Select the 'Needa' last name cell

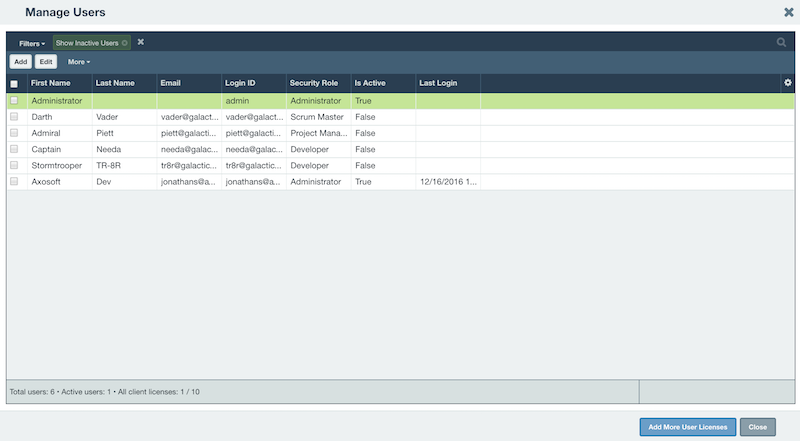(124, 149)
